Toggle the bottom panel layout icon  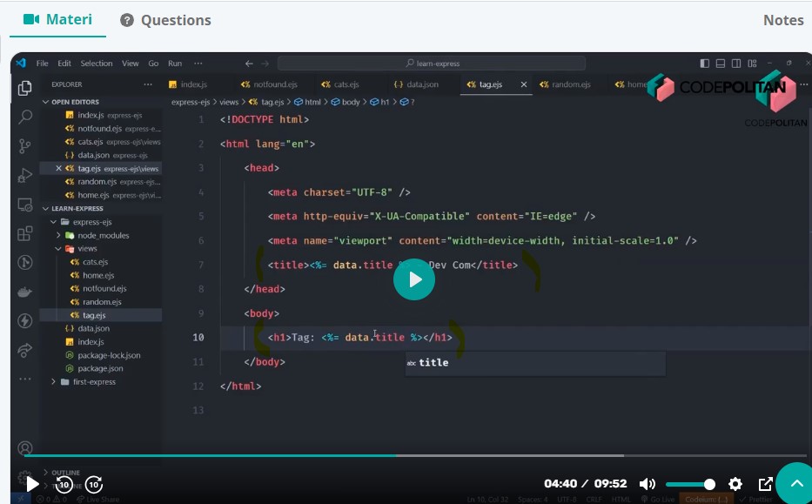[721, 64]
